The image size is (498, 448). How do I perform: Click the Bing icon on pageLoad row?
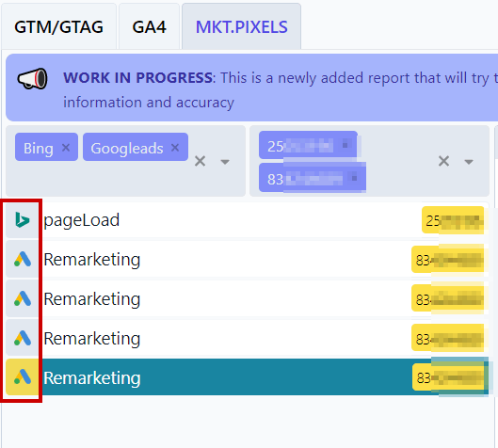[x=23, y=219]
